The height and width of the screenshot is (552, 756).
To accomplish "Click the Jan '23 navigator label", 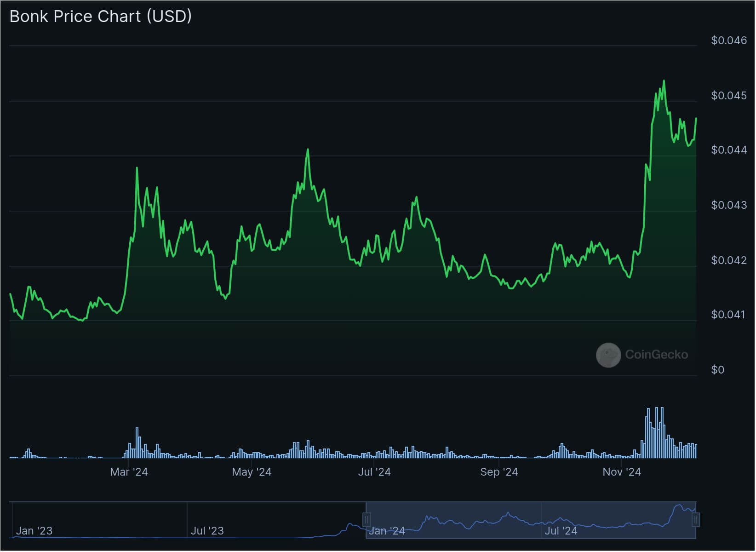I will coord(34,531).
